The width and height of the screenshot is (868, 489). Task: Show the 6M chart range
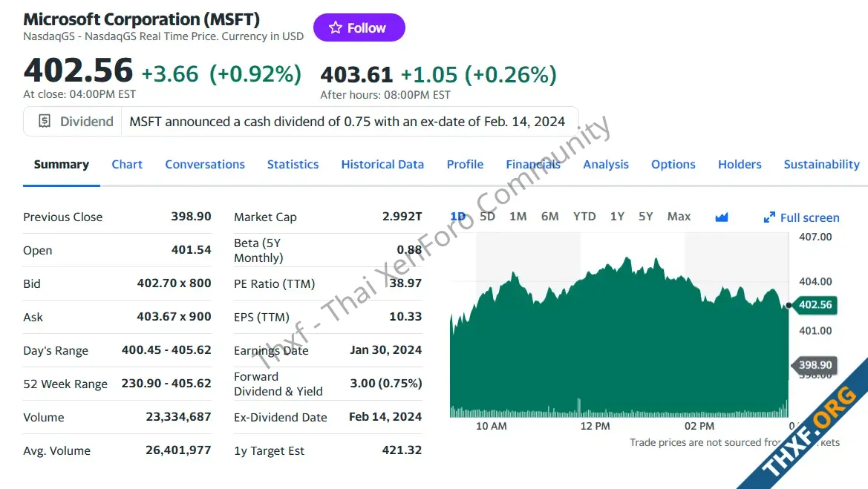(549, 217)
